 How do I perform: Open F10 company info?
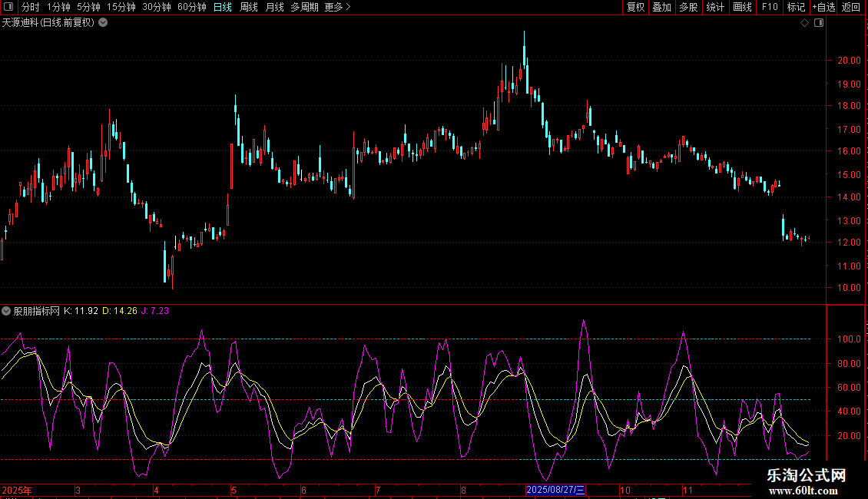tap(769, 7)
